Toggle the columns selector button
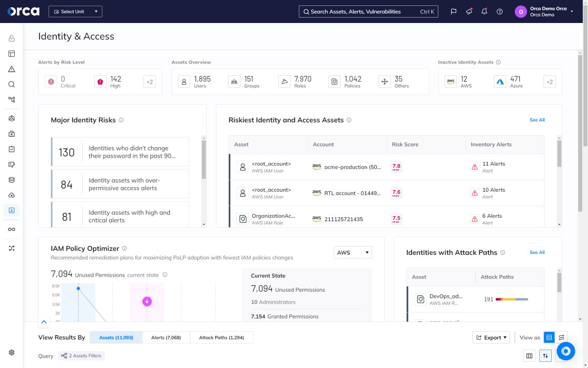 click(x=529, y=356)
